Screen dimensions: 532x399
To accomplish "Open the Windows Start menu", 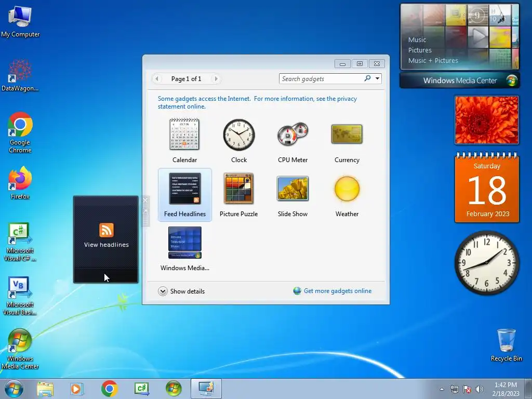I will tap(14, 389).
